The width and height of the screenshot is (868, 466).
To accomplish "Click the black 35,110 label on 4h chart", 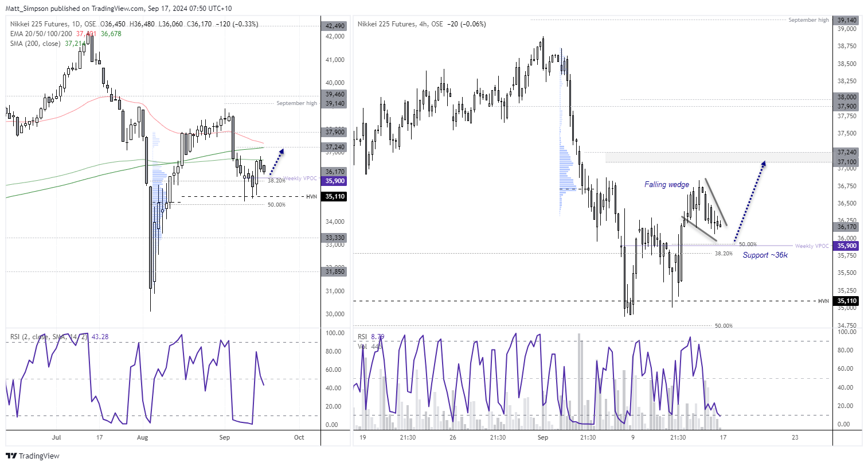I will click(847, 301).
